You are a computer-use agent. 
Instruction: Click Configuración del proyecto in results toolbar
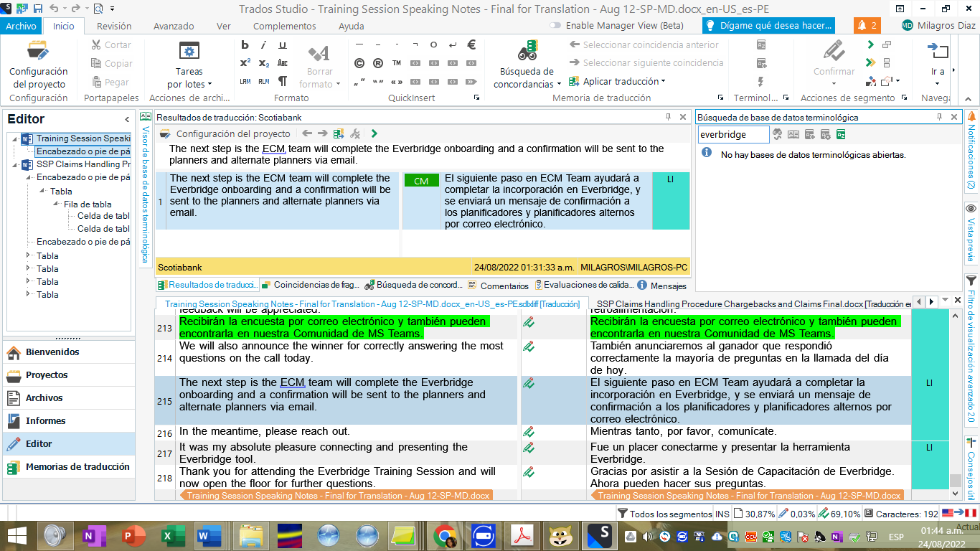(x=225, y=133)
